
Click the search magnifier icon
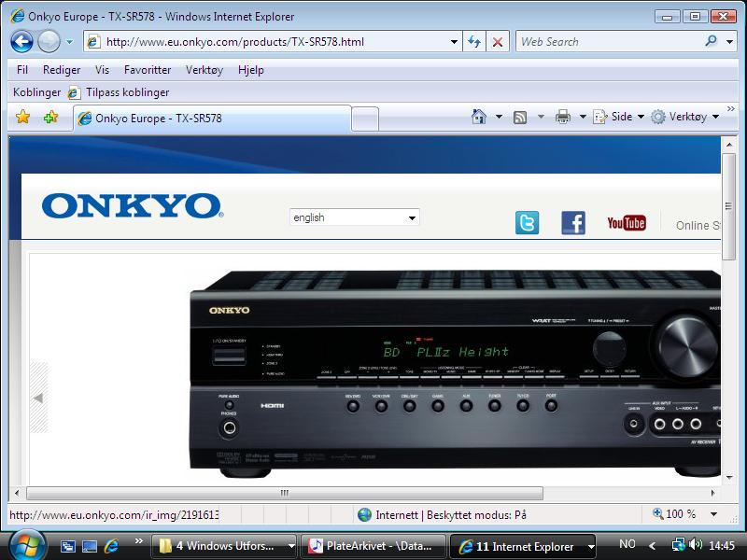711,41
